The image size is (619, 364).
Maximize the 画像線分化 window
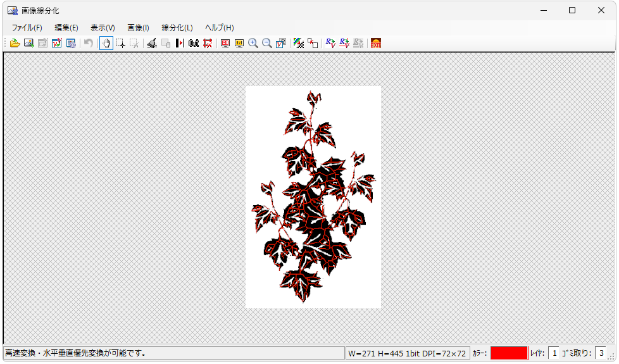(x=572, y=11)
